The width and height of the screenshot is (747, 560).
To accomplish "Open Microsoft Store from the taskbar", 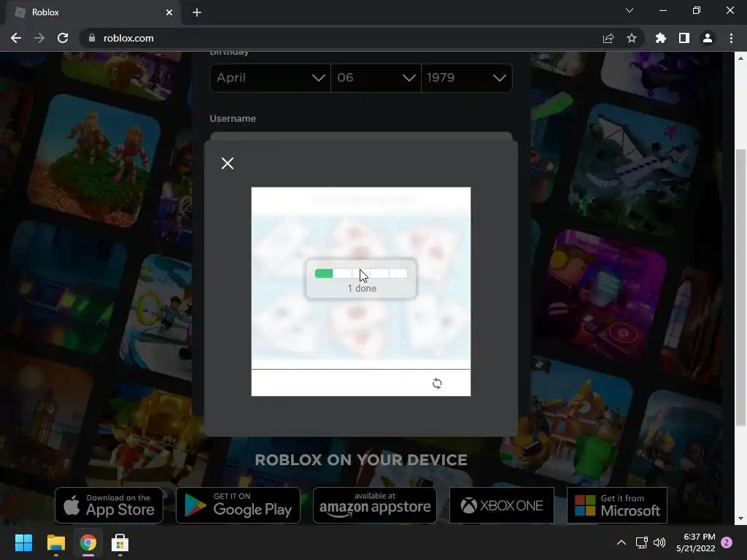I will coord(120,542).
